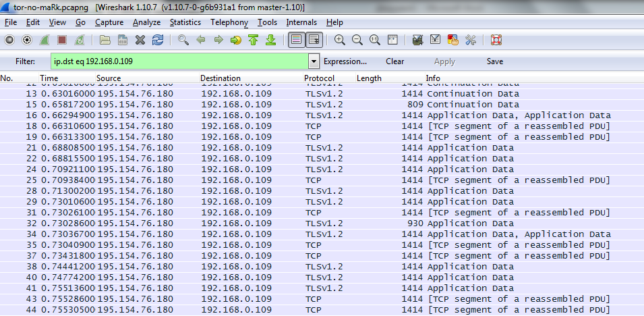Sort by the Time column header
This screenshot has height=316, width=644.
[67, 78]
